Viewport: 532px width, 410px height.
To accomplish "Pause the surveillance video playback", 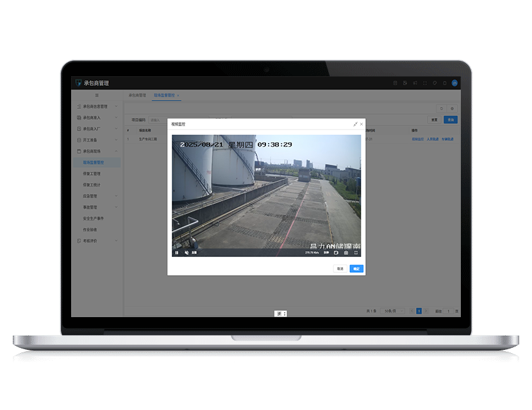I will tap(177, 252).
